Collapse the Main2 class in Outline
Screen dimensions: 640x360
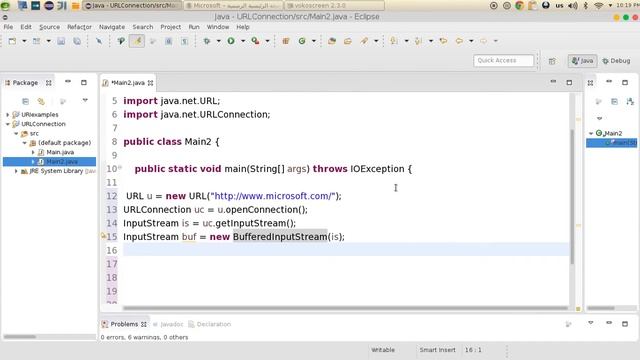coord(591,133)
